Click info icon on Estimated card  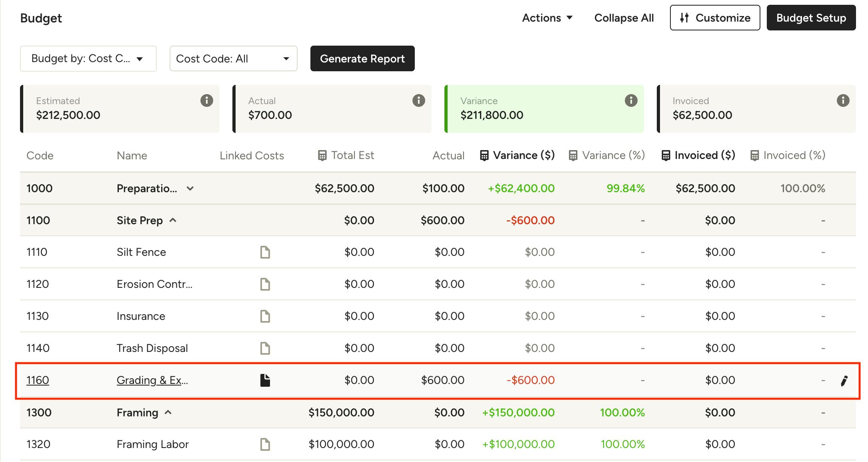[x=206, y=100]
